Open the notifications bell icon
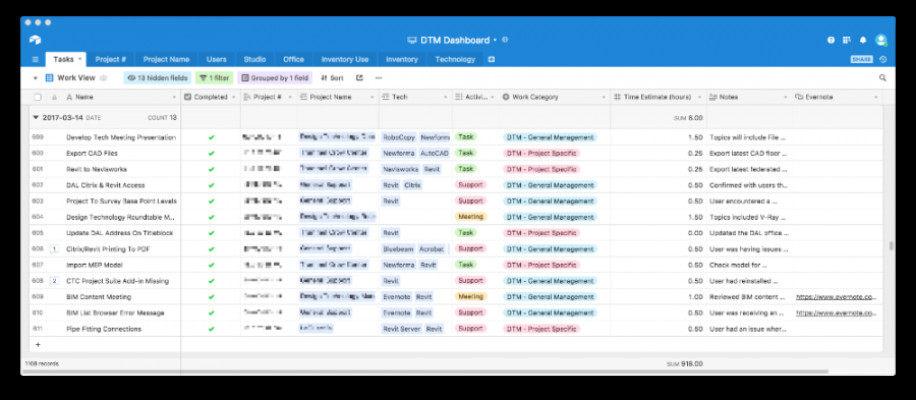Screen dimensions: 916x400 coord(863,40)
